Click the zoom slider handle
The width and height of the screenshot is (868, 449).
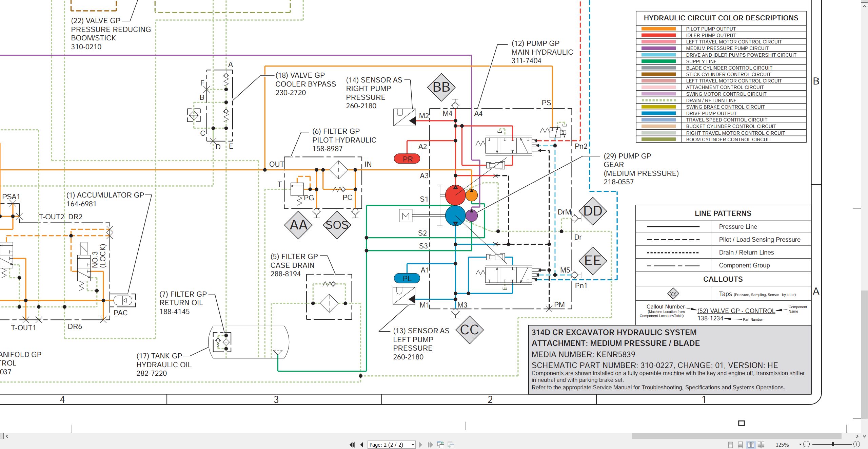[x=833, y=444]
